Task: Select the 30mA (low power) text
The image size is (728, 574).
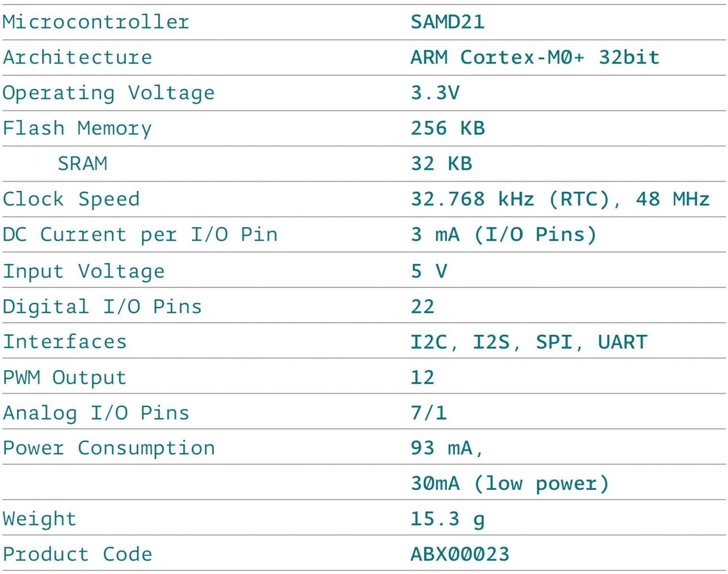Action: click(x=509, y=484)
